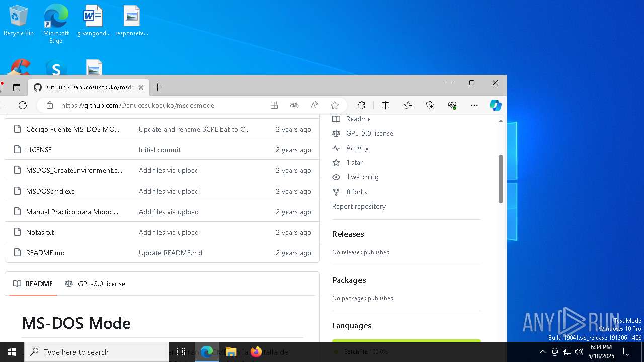Image resolution: width=644 pixels, height=362 pixels.
Task: Open Notas.txt file
Action: click(x=40, y=232)
